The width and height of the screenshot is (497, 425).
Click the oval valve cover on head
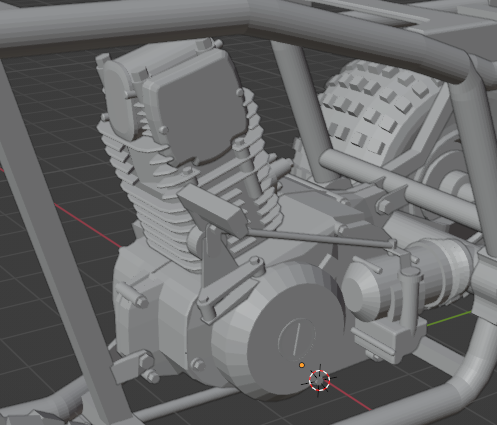(118, 100)
